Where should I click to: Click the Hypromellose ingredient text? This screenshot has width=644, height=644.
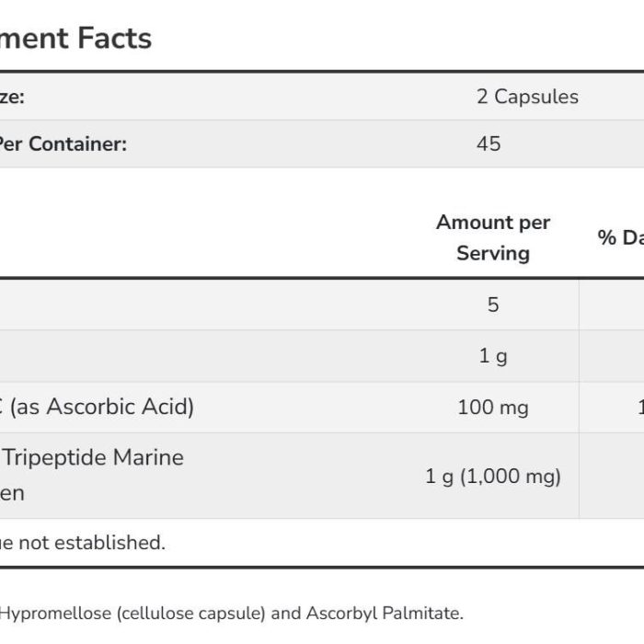point(56,614)
